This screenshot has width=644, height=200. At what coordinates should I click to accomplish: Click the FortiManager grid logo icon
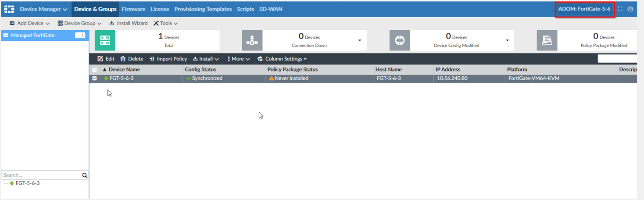coord(9,9)
